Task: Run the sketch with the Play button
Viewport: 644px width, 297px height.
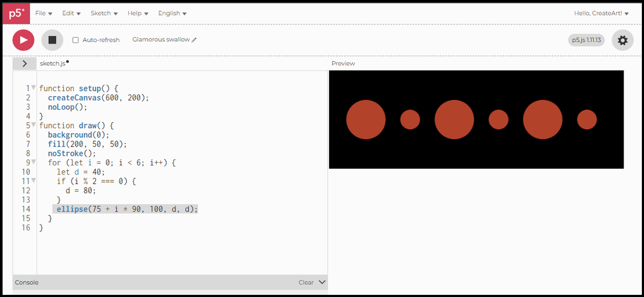Action: click(23, 40)
